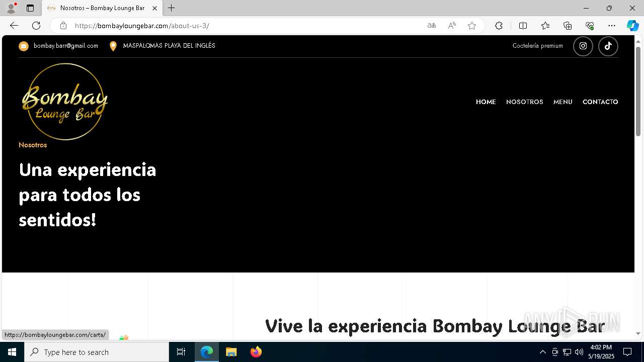Click the page vertical scrollbar thumb
Viewport: 644px width, 362px height.
[x=638, y=91]
